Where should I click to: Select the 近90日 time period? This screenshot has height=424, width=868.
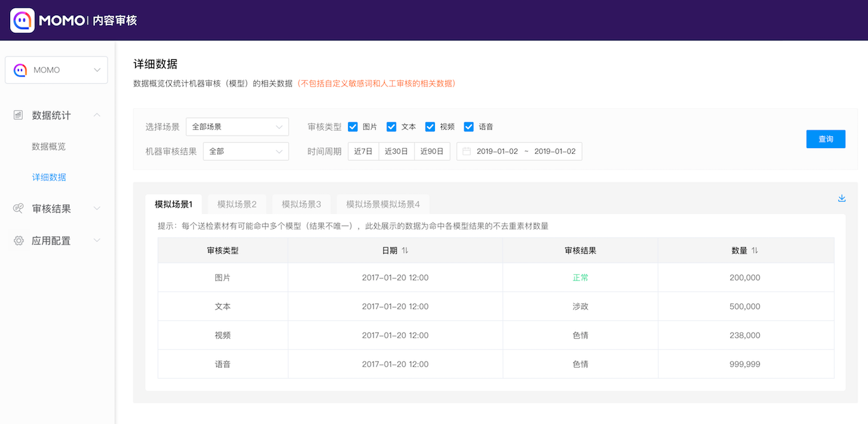click(432, 151)
